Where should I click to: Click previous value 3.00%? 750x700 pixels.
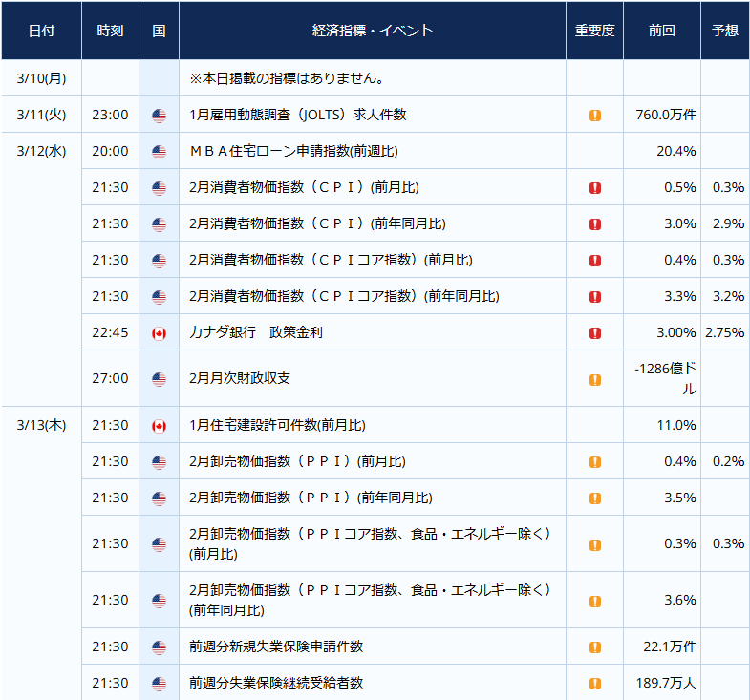676,332
